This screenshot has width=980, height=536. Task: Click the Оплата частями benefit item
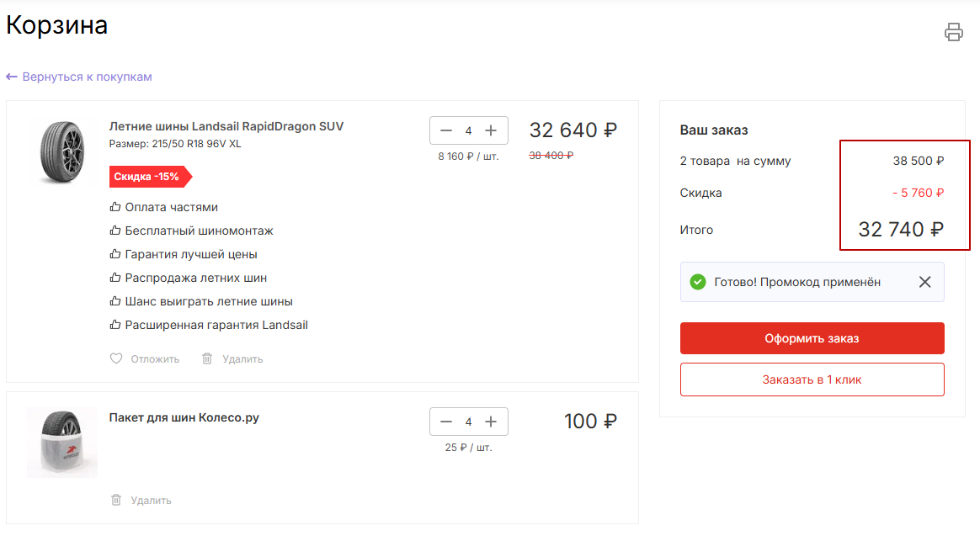tap(171, 207)
